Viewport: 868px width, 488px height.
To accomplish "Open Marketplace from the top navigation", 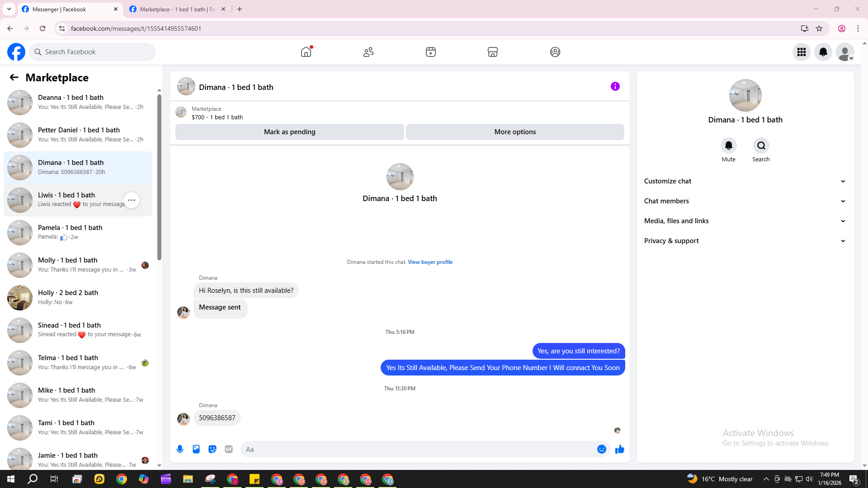I will pyautogui.click(x=493, y=52).
